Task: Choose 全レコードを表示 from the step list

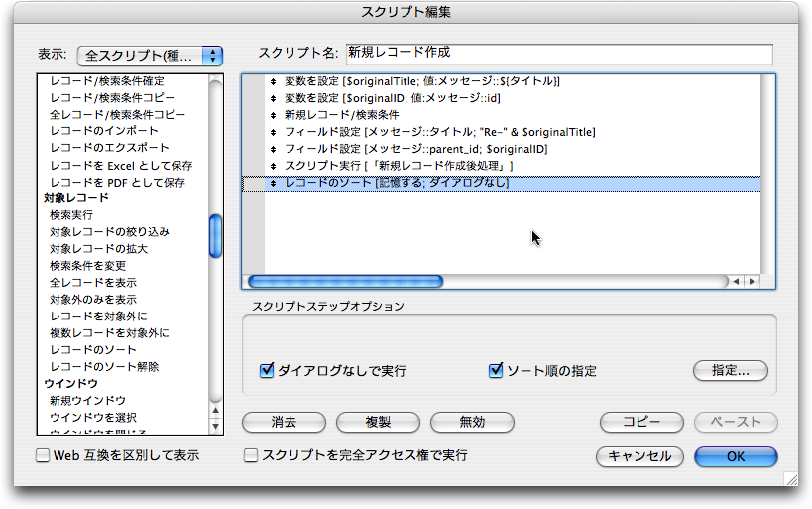Action: click(x=93, y=283)
